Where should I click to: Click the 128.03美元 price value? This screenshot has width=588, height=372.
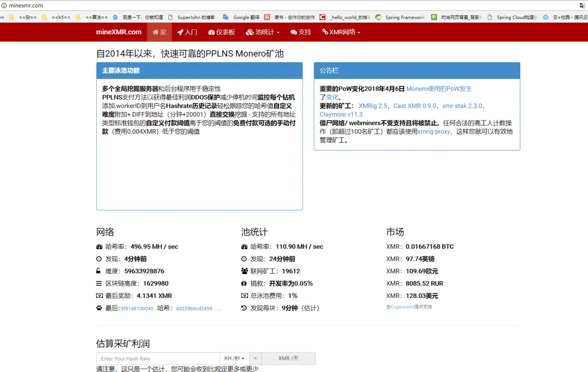(422, 296)
